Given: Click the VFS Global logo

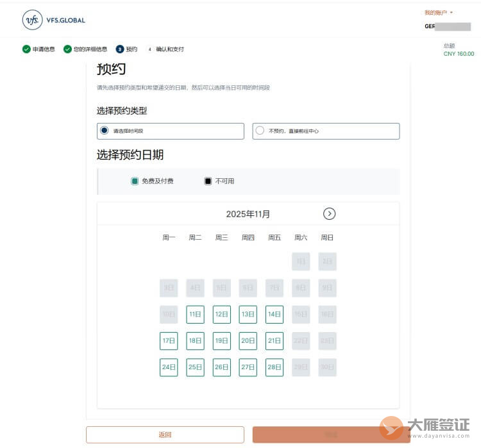Looking at the screenshot, I should coord(54,20).
